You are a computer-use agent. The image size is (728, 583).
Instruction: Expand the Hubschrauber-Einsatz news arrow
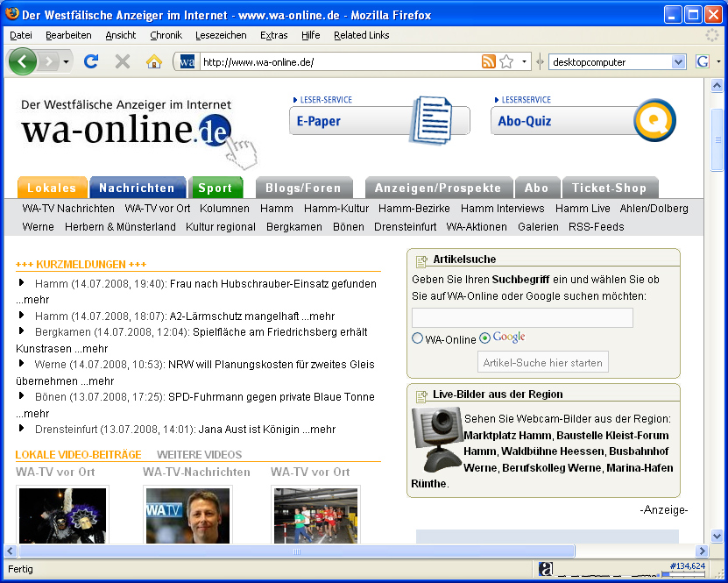click(21, 282)
